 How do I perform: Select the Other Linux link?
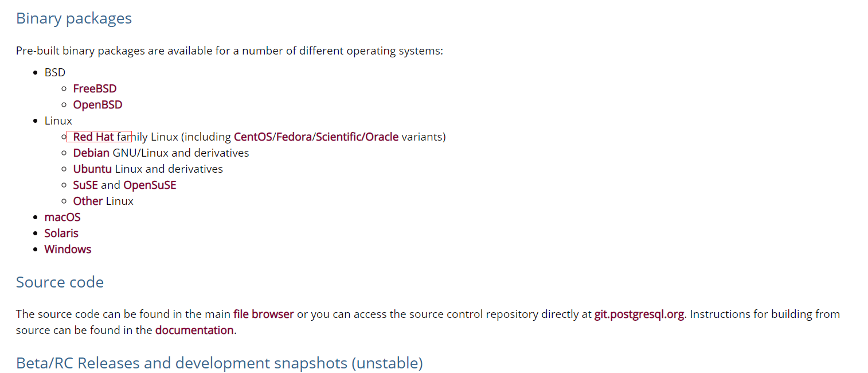[x=88, y=201]
